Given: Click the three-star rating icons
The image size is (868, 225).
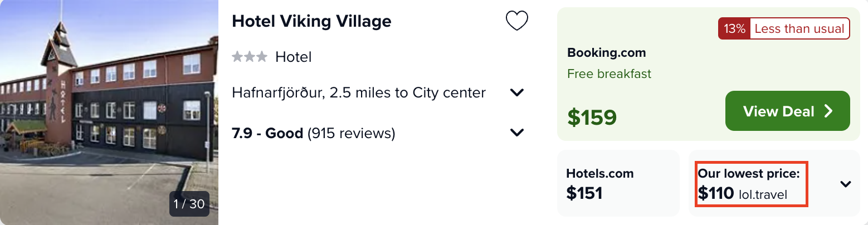Looking at the screenshot, I should click(x=250, y=57).
